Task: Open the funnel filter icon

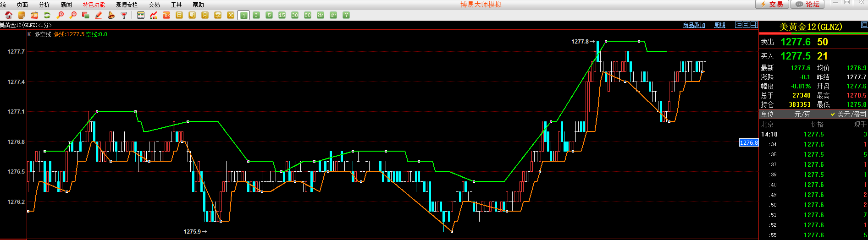Action: pyautogui.click(x=124, y=15)
